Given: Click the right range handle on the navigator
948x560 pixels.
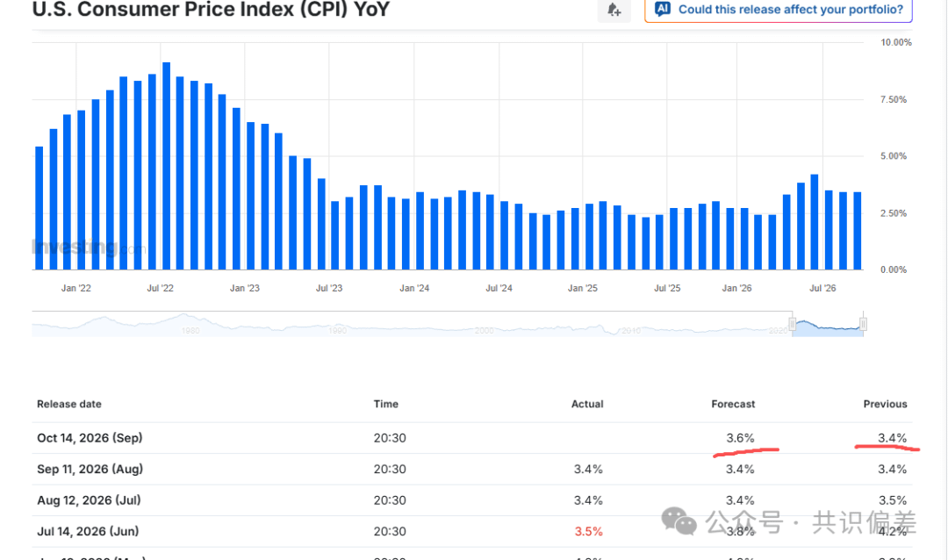Looking at the screenshot, I should click(x=864, y=324).
